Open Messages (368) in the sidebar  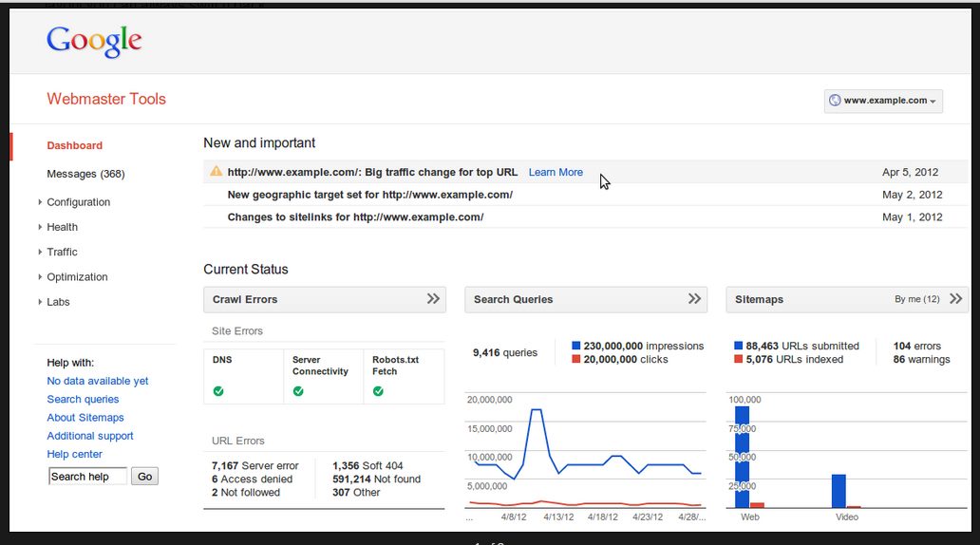[x=85, y=174]
